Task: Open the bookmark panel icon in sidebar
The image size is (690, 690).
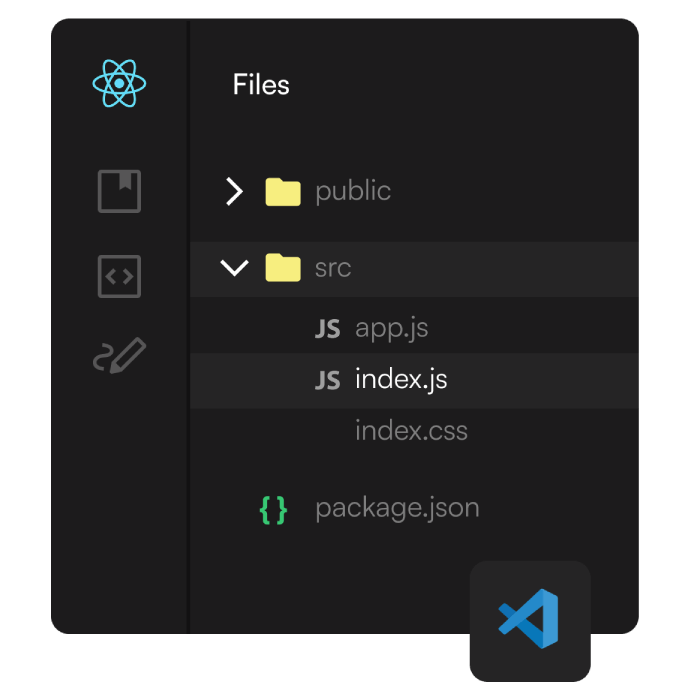Action: pyautogui.click(x=119, y=191)
